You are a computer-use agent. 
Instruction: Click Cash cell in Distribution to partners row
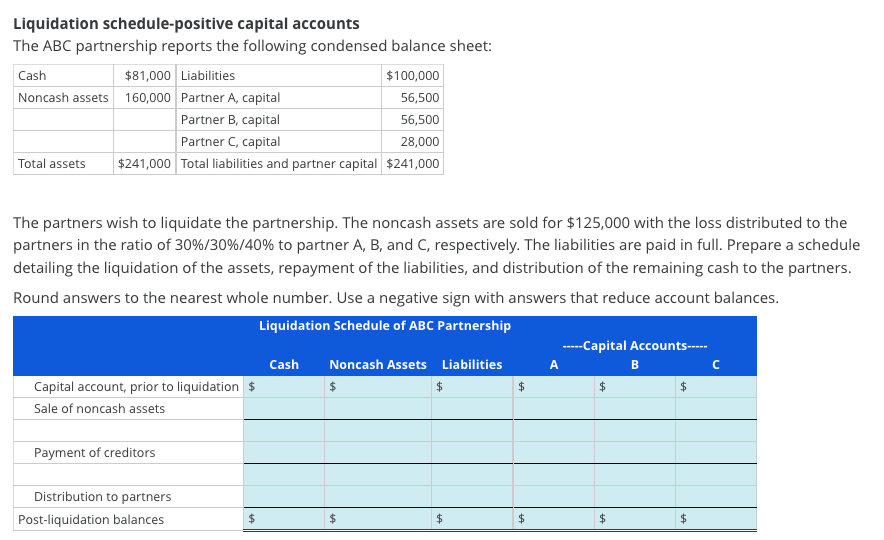[284, 497]
